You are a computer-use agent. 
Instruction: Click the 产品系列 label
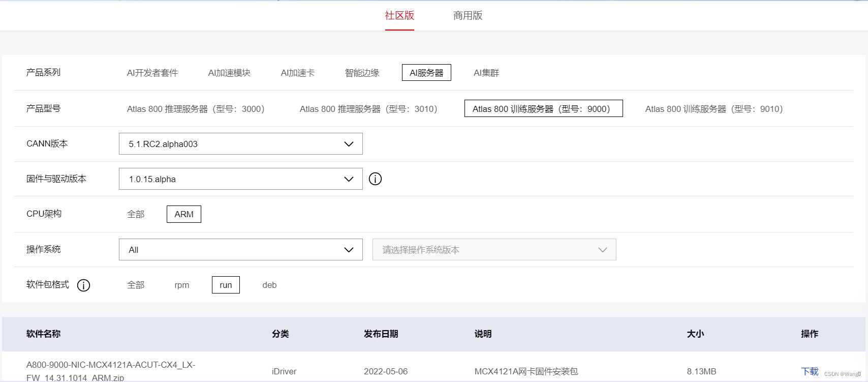[x=43, y=72]
